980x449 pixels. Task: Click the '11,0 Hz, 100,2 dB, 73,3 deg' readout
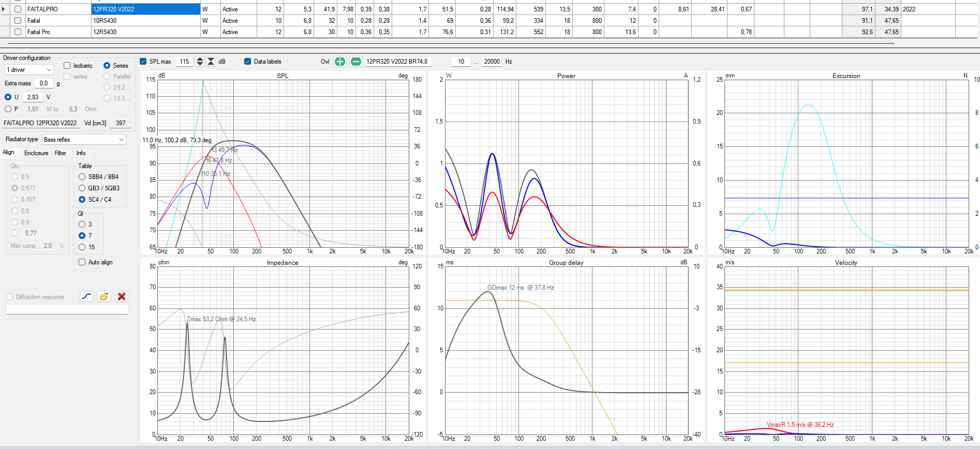point(177,140)
